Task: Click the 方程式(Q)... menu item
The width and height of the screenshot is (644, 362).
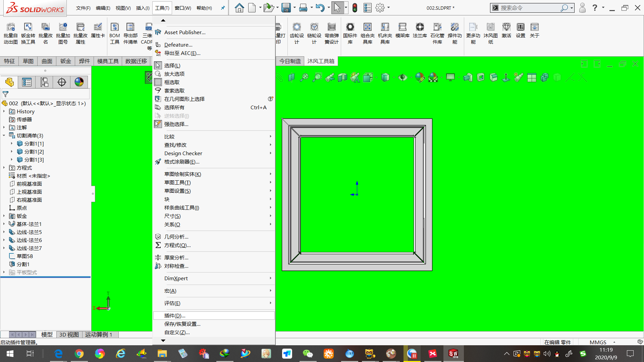Action: tap(176, 245)
